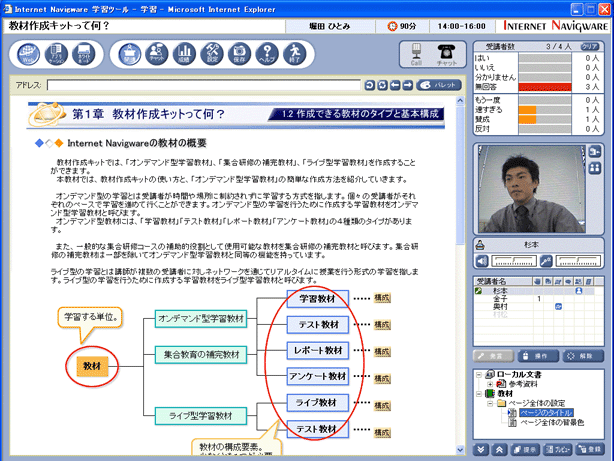Click the speech bubble column header icon
The height and width of the screenshot is (461, 614).
(x=568, y=281)
